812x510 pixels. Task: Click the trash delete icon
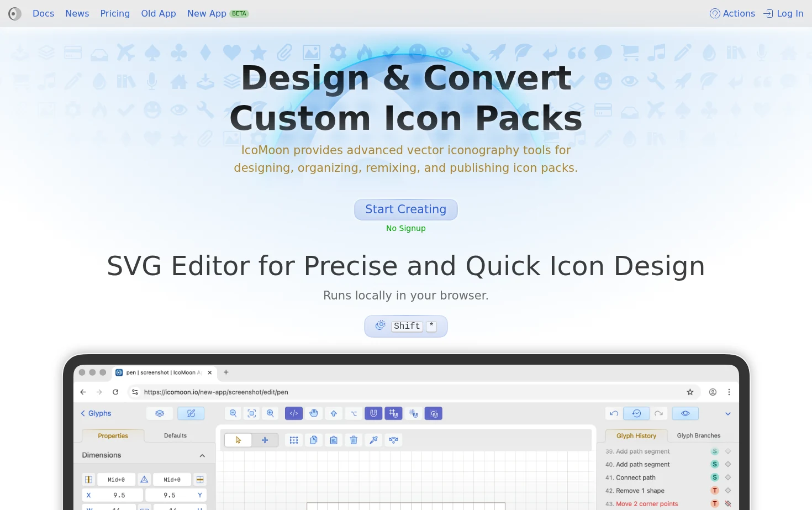354,440
